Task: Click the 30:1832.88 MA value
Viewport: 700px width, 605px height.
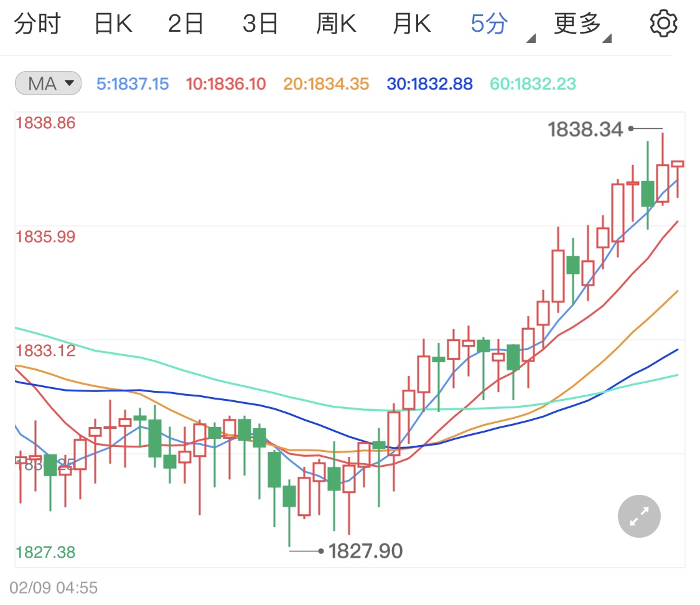Action: 429,84
